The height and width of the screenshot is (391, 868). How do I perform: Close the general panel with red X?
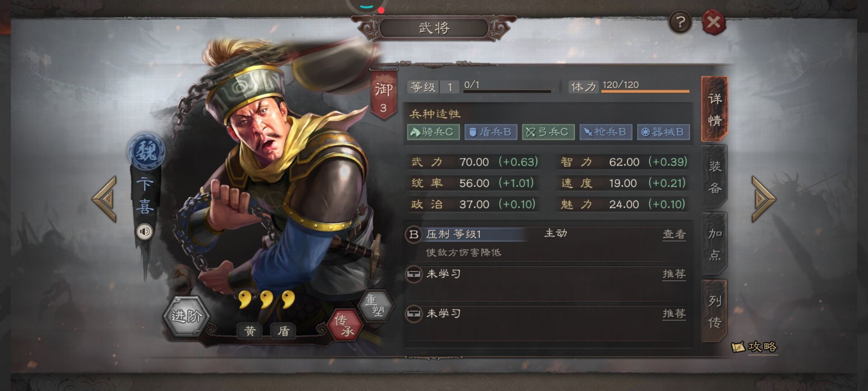(x=713, y=22)
